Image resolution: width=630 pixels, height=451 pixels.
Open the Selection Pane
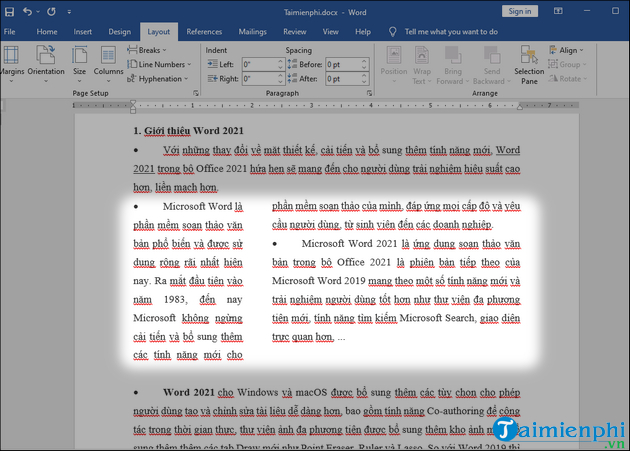coord(529,64)
